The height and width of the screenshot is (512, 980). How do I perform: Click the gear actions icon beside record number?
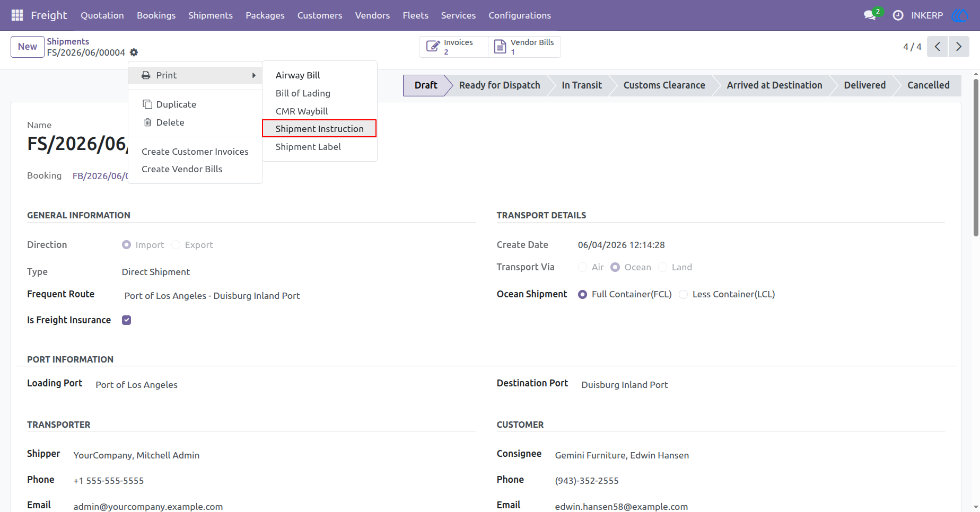pos(134,52)
